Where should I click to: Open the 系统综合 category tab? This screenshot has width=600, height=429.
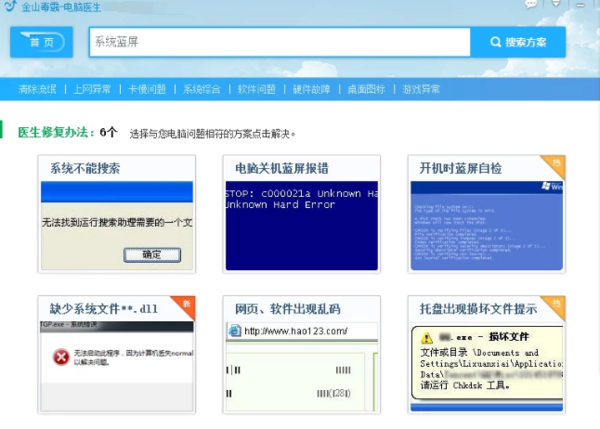click(201, 89)
